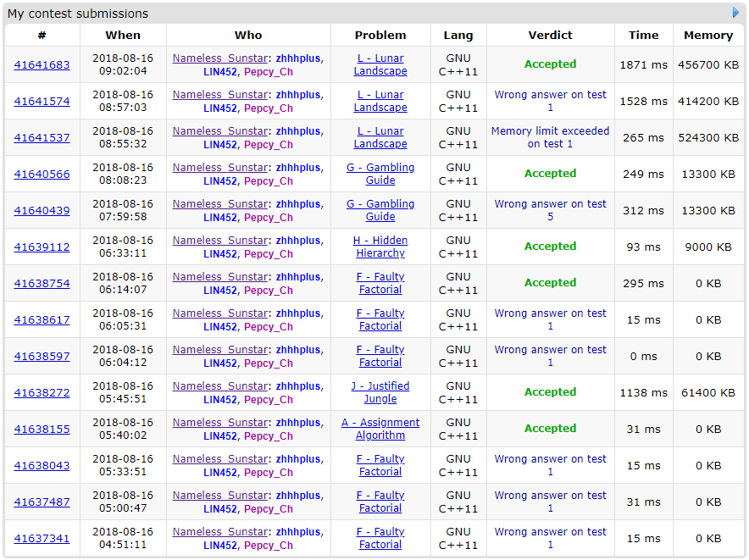Open submission 41641537
The width and height of the screenshot is (749, 560).
point(42,137)
